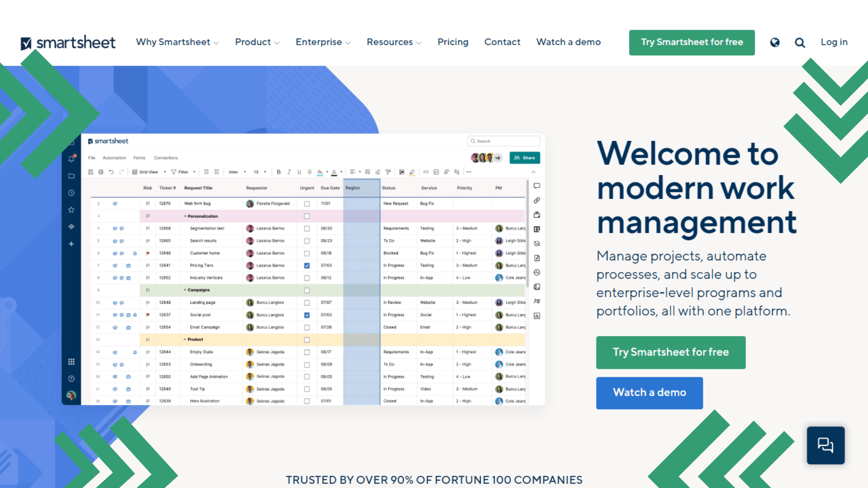Check Urgent box for Empty State
The image size is (868, 488).
tap(307, 352)
